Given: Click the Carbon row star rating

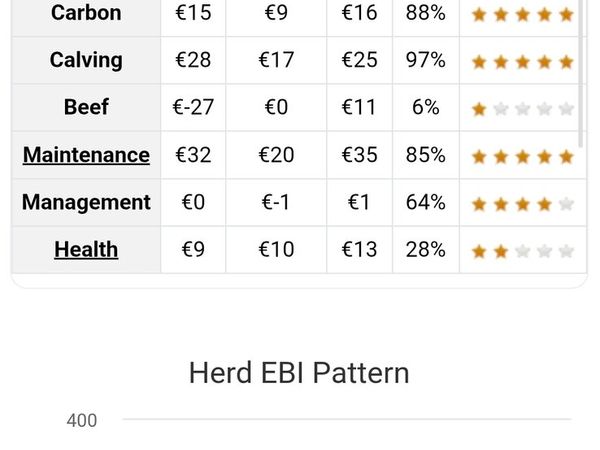Looking at the screenshot, I should (x=522, y=14).
